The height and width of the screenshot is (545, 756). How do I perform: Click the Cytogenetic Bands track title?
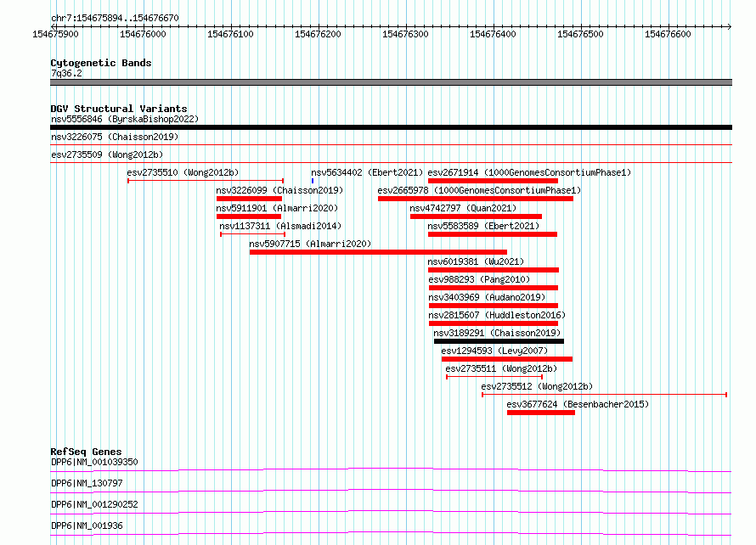click(x=101, y=63)
